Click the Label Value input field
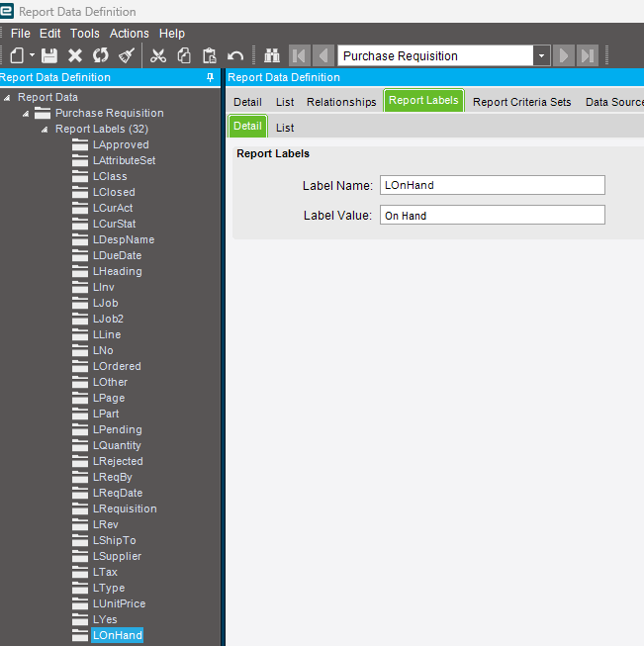 493,215
